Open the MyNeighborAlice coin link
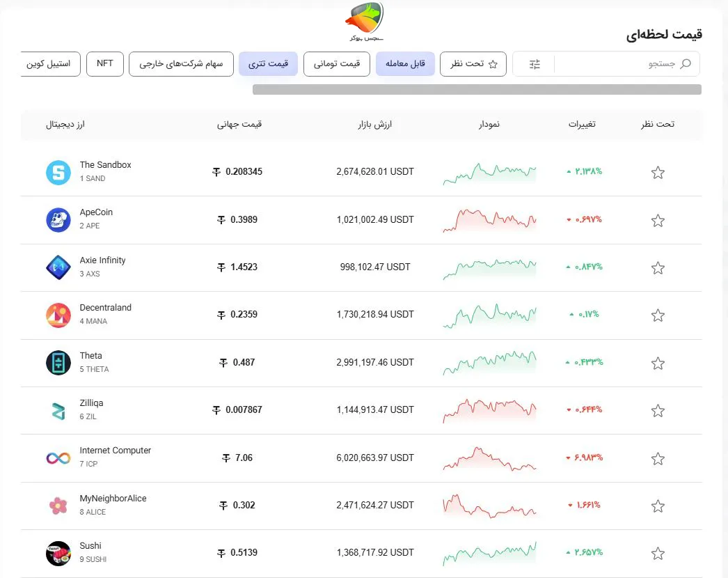This screenshot has width=728, height=578. (x=113, y=499)
